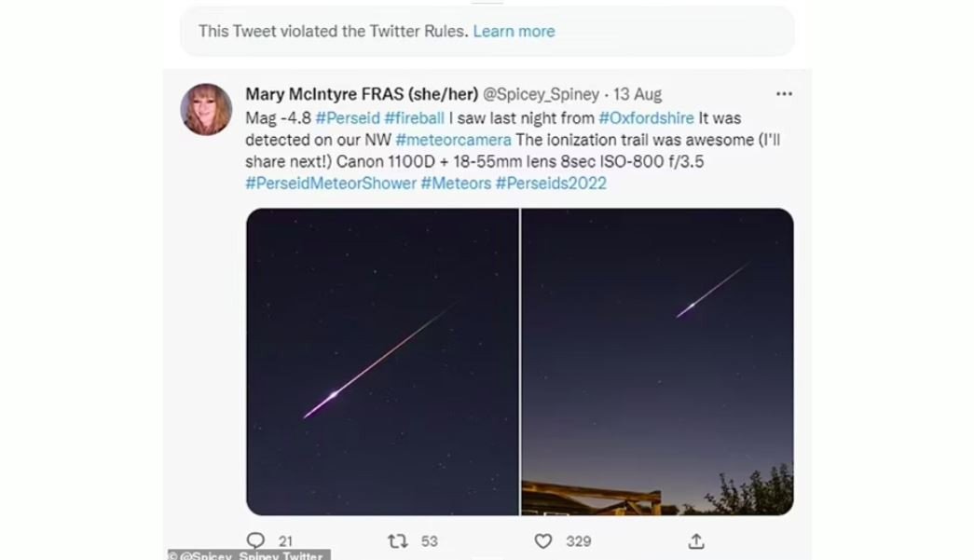The width and height of the screenshot is (974, 560).
Task: Open the #meteorcamera hashtag
Action: [x=454, y=140]
